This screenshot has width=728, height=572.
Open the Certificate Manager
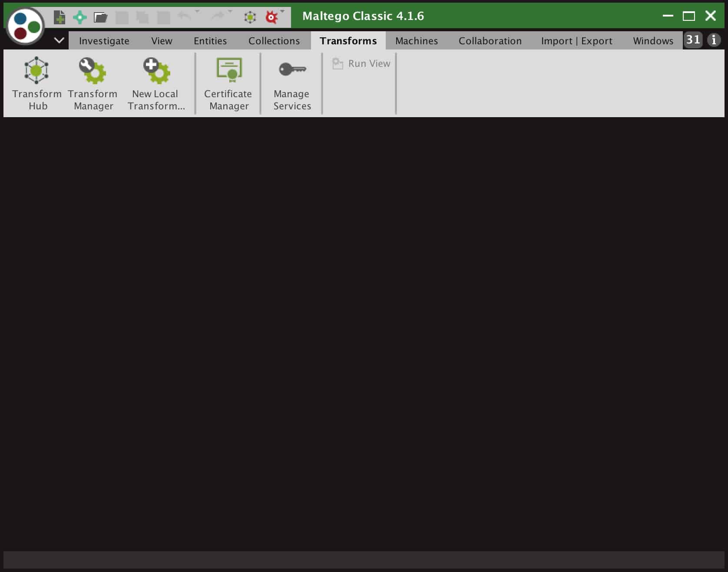point(228,83)
